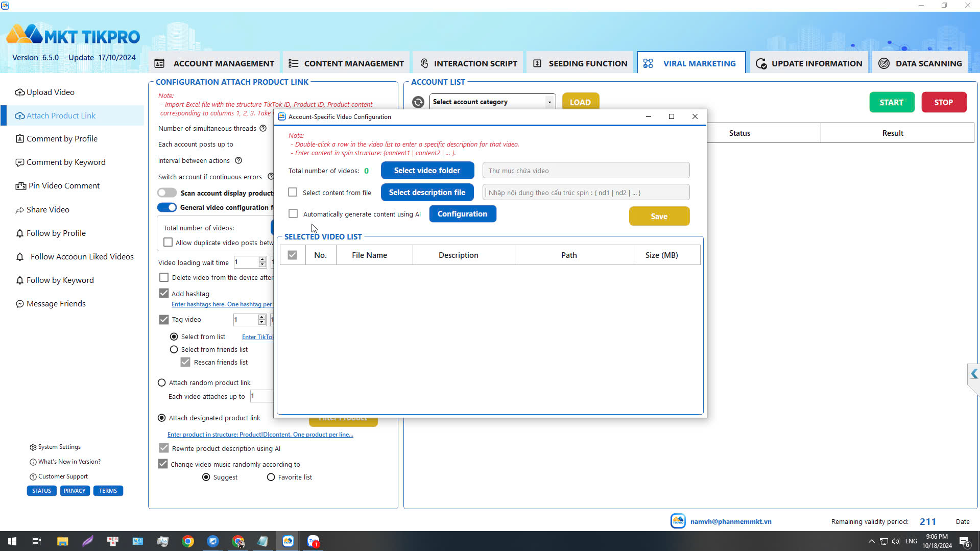Show hidden tray icons chevron

pyautogui.click(x=871, y=541)
